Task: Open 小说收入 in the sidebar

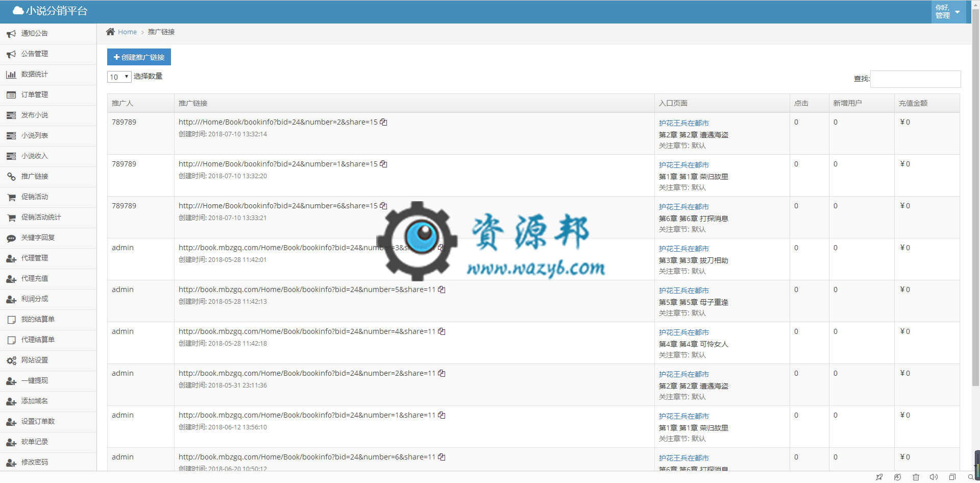Action: click(x=48, y=156)
